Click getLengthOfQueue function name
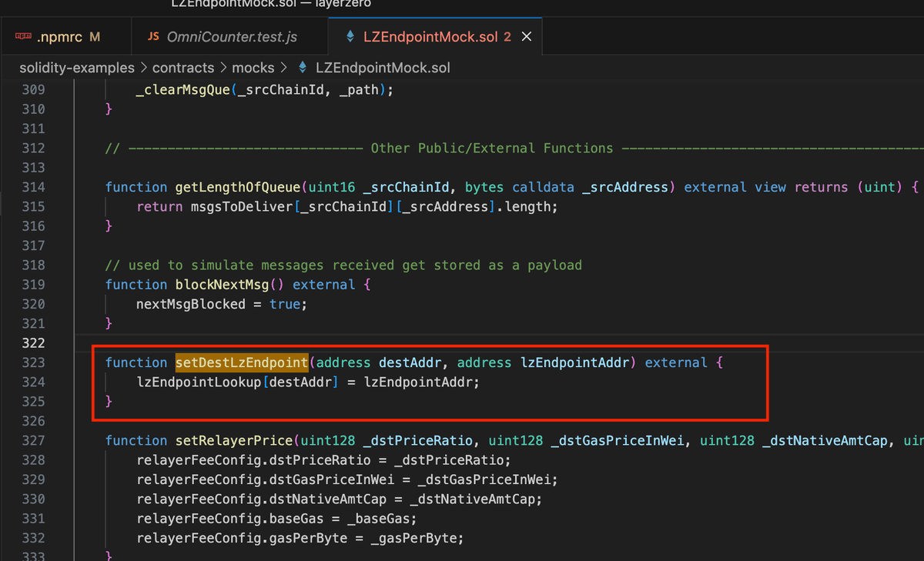 click(238, 187)
